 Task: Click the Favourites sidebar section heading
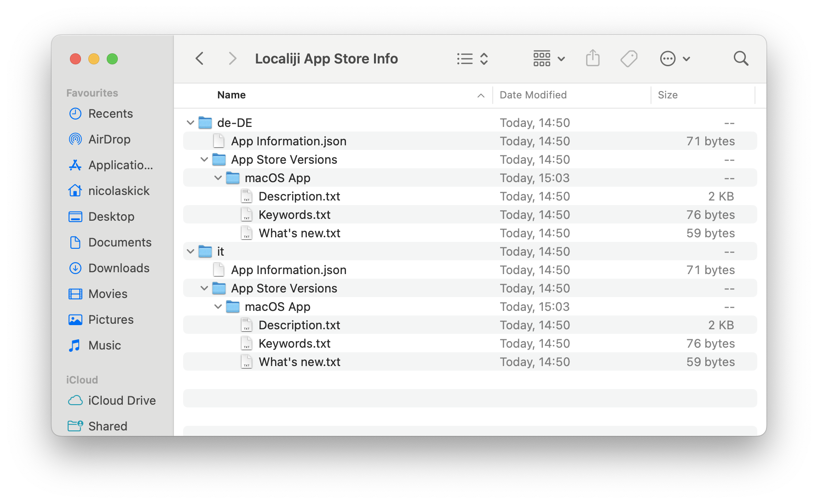tap(92, 93)
